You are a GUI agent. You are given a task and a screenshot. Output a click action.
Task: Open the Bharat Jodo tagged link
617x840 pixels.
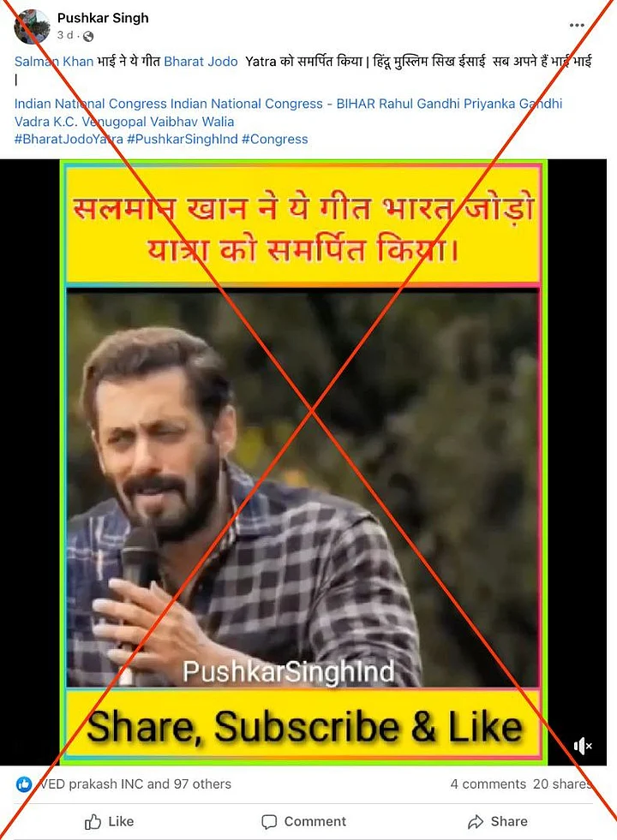201,62
